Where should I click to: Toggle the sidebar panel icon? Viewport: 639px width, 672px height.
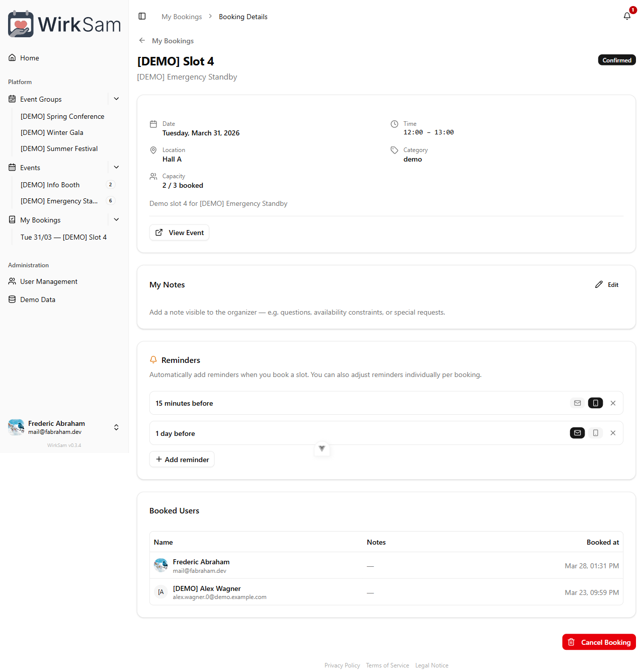pyautogui.click(x=142, y=16)
